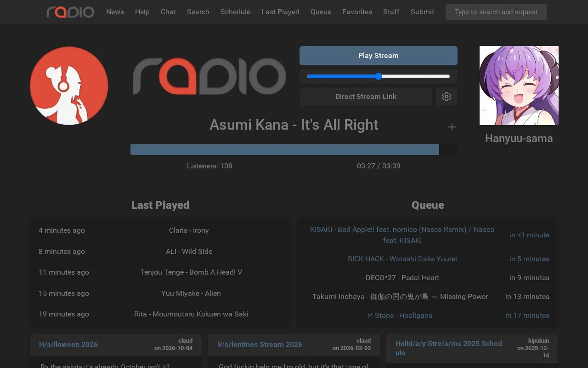Open stream settings gear icon
The height and width of the screenshot is (368, 588).
pos(446,97)
